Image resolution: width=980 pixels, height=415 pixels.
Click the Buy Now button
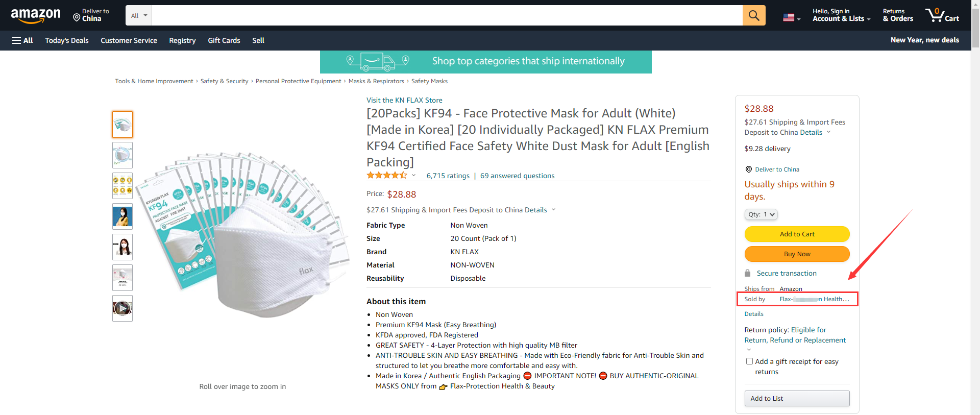click(797, 254)
